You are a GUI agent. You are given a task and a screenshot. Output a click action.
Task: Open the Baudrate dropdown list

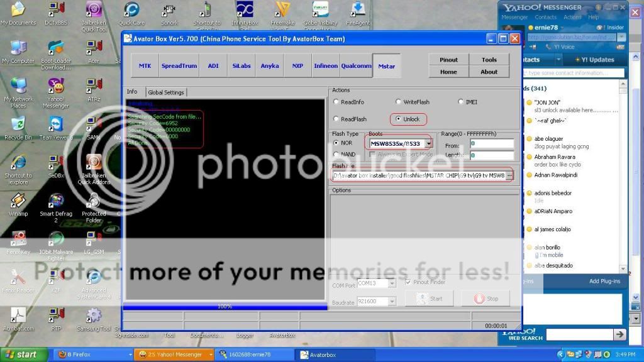(x=392, y=302)
